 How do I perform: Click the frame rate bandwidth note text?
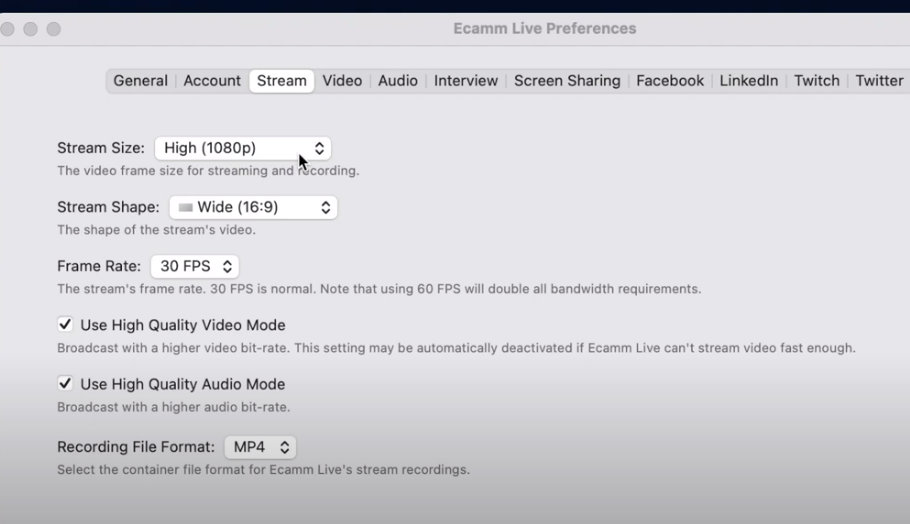pos(379,289)
